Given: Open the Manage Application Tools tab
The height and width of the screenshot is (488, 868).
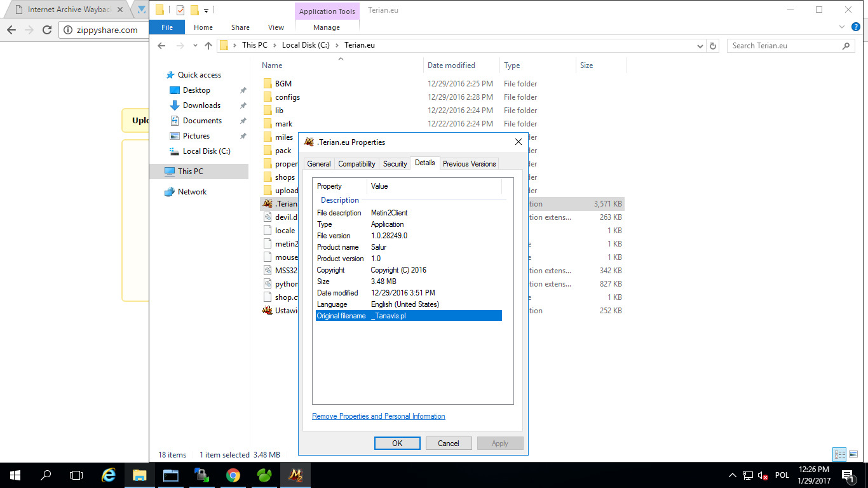Looking at the screenshot, I should [327, 27].
